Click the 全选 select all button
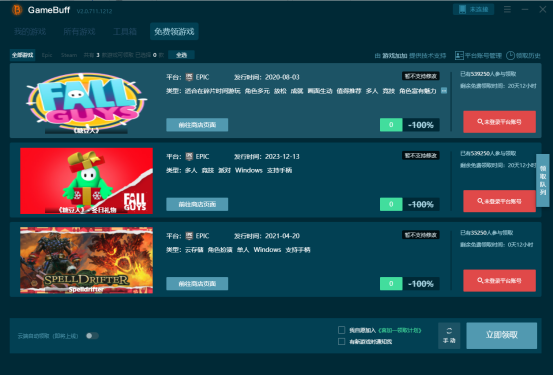The width and height of the screenshot is (553, 375). point(181,55)
